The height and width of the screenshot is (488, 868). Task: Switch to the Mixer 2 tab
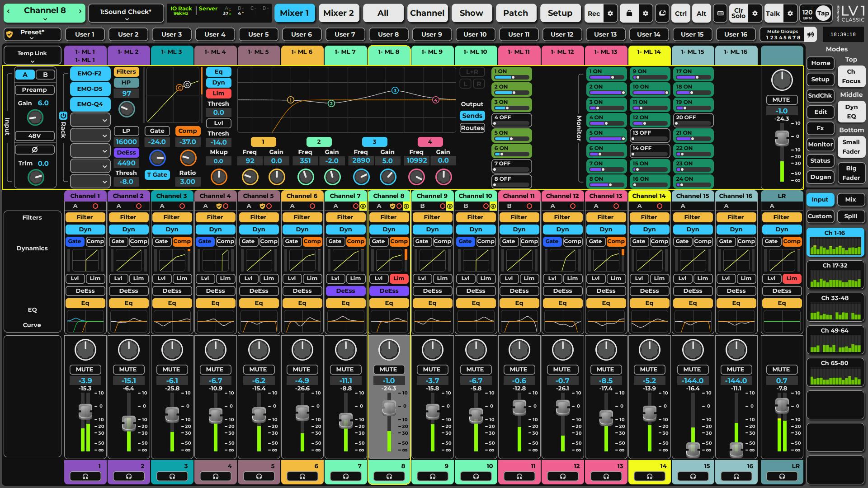pos(339,13)
